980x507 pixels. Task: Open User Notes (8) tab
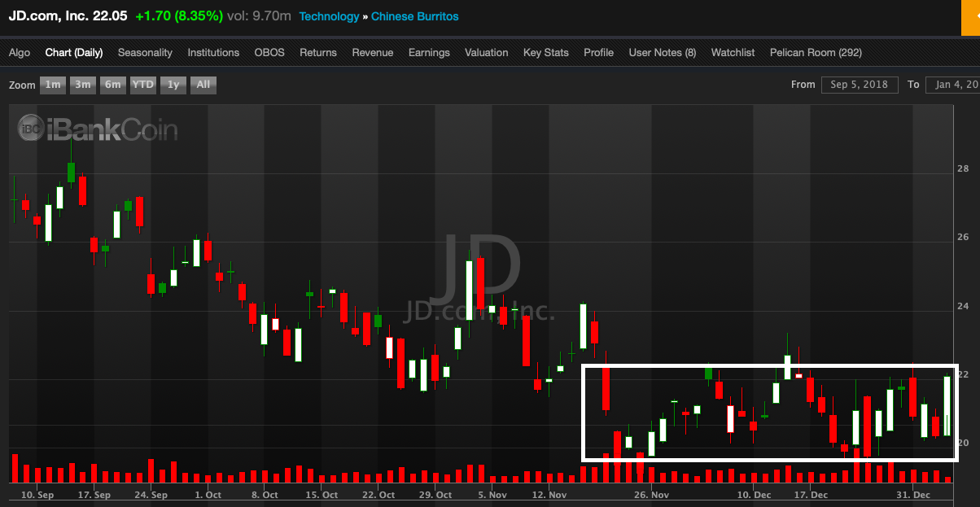[x=663, y=52]
